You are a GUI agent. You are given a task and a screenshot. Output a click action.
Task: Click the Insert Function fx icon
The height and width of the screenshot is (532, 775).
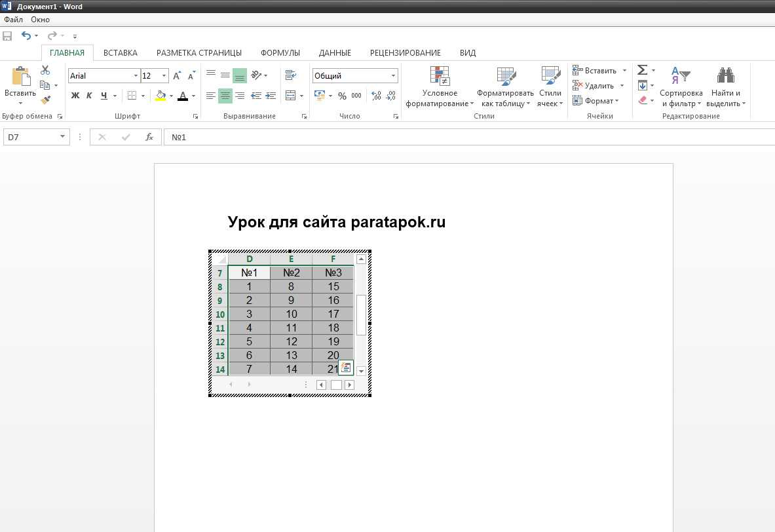pyautogui.click(x=149, y=137)
